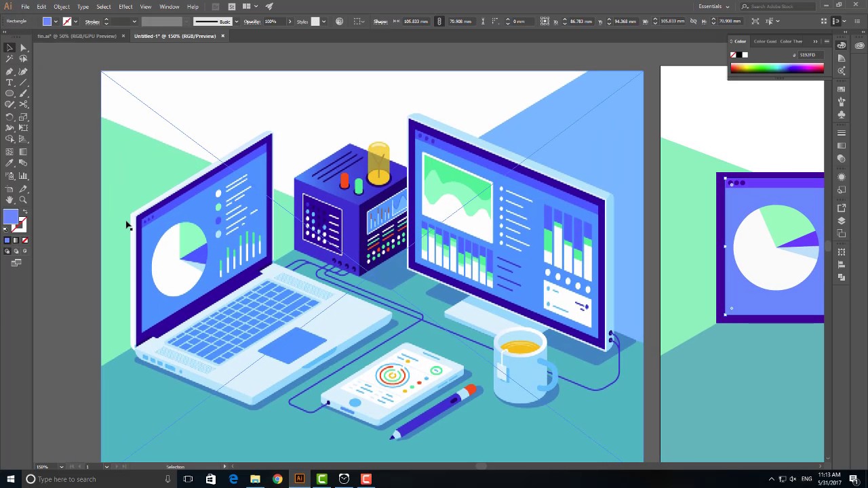
Task: Open the Essentials workspace switcher
Action: pos(714,7)
